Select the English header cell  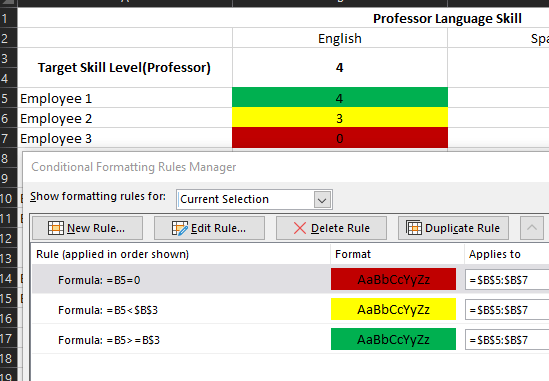[x=340, y=38]
